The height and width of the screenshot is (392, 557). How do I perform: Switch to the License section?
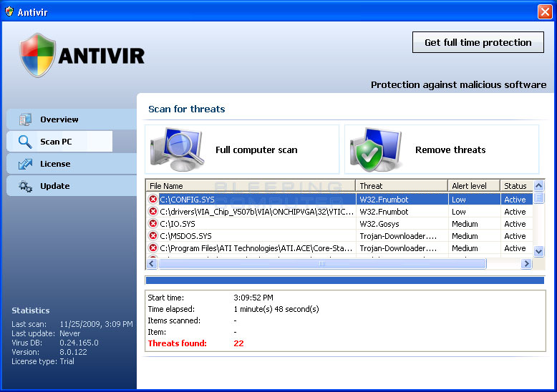point(55,164)
